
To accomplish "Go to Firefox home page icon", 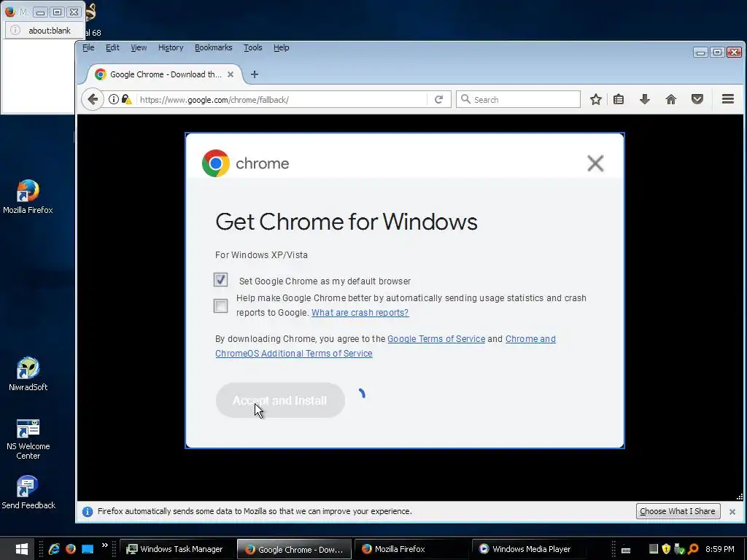I will click(671, 99).
